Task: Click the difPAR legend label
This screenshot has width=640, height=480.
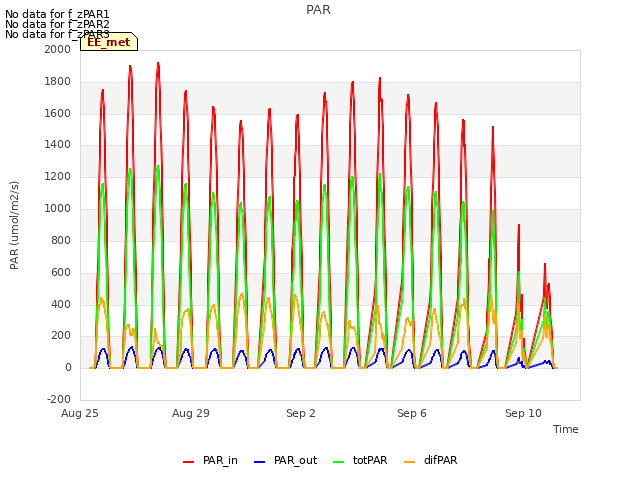Action: (x=440, y=460)
